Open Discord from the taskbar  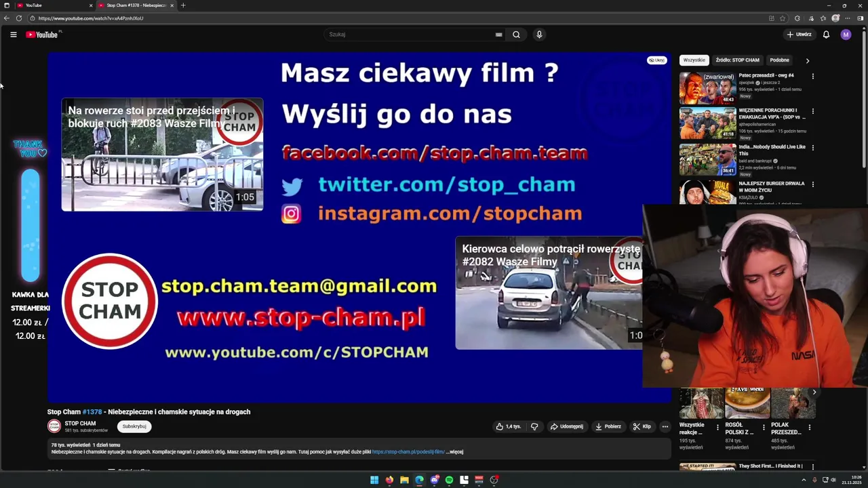tap(434, 480)
